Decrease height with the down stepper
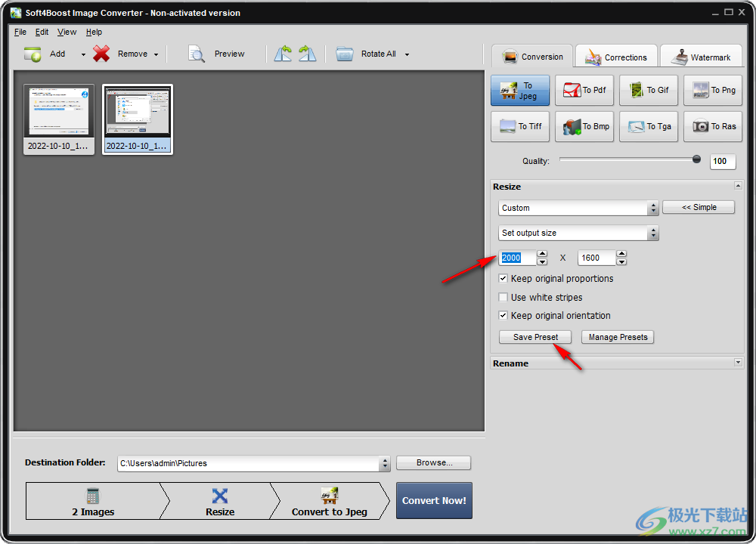The width and height of the screenshot is (756, 544). (x=621, y=261)
